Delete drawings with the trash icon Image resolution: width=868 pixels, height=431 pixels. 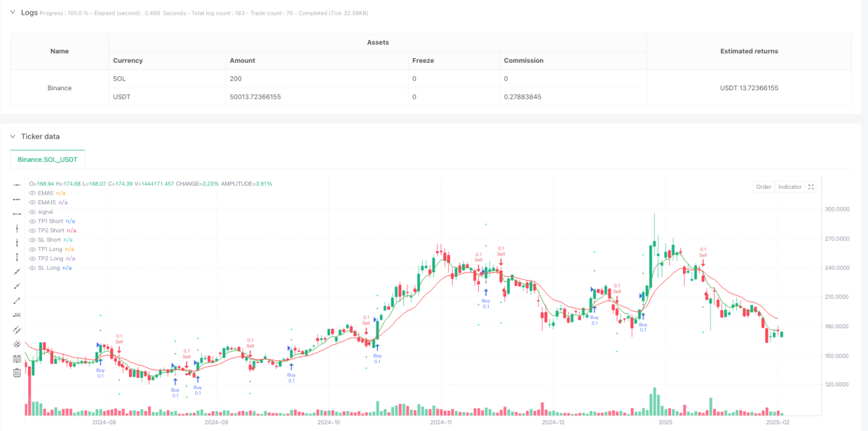(x=17, y=373)
